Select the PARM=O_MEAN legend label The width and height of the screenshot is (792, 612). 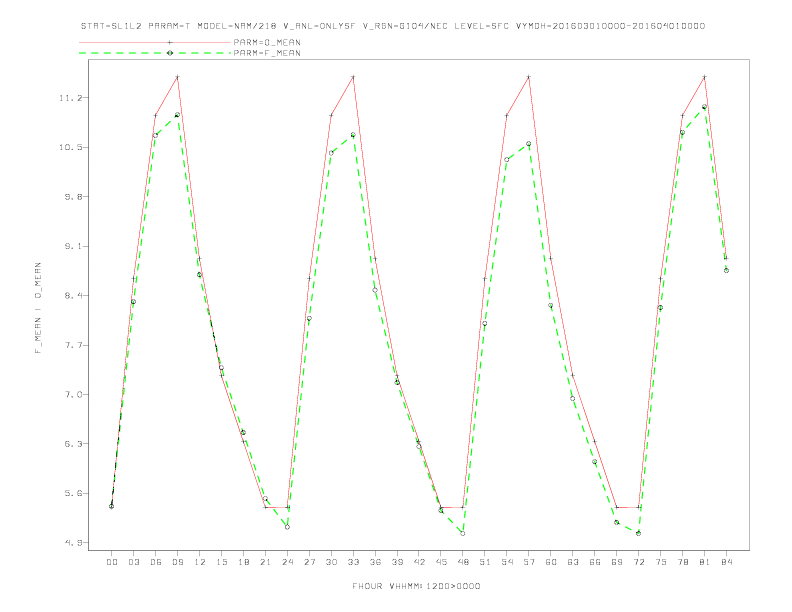tap(267, 42)
